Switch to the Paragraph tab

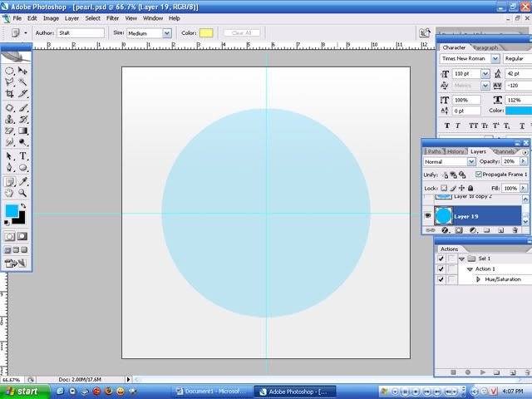pyautogui.click(x=485, y=47)
